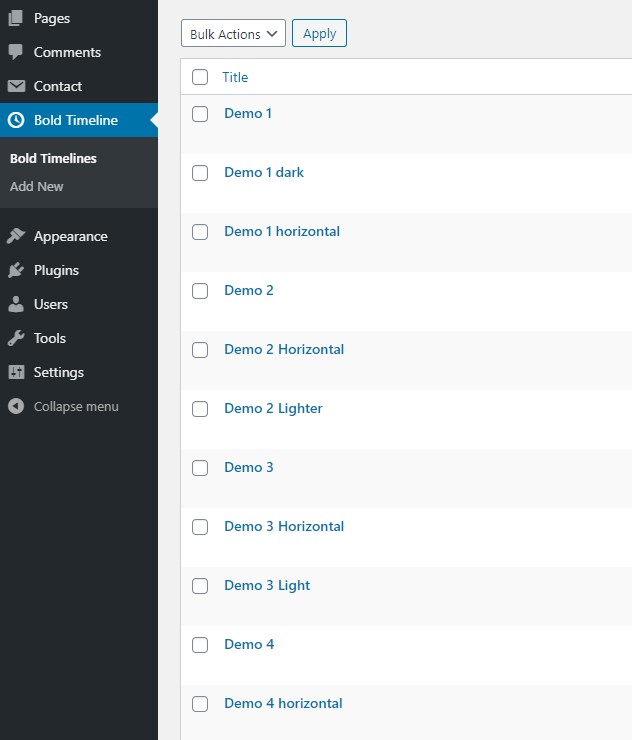Viewport: 632px width, 740px height.
Task: Go to the Bold Timelines submenu
Action: (53, 158)
